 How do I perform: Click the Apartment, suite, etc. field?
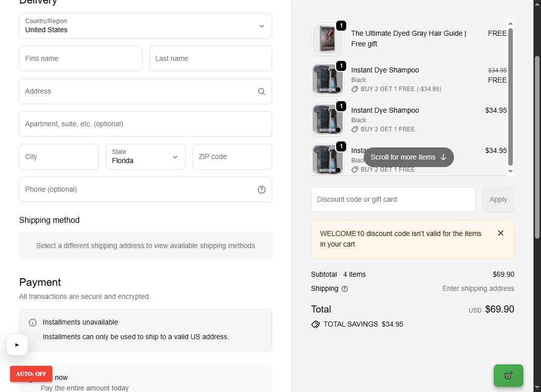tap(145, 124)
